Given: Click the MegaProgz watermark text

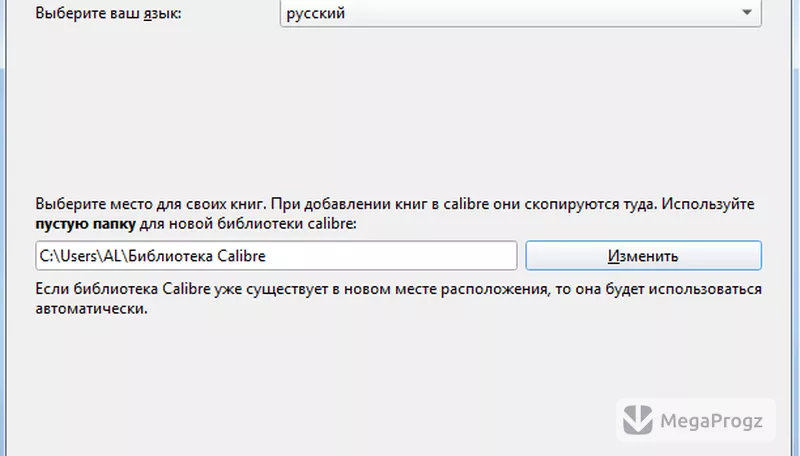Looking at the screenshot, I should tap(711, 421).
